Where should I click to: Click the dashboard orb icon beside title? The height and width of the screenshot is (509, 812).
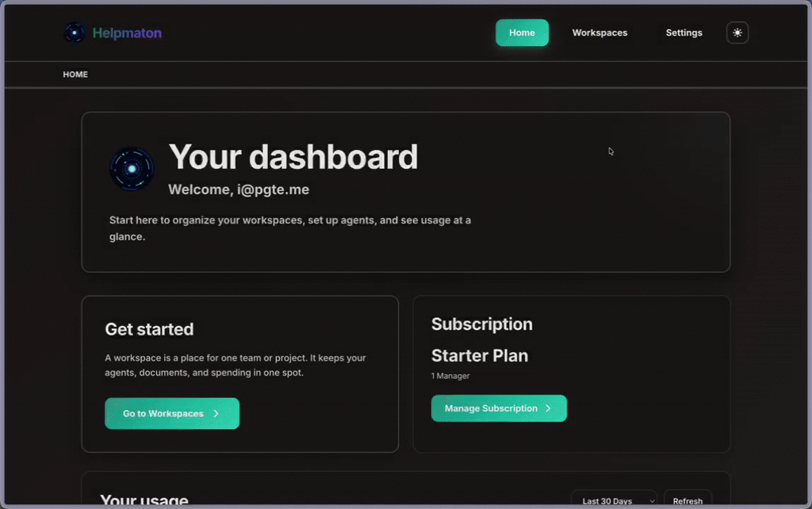tap(132, 169)
